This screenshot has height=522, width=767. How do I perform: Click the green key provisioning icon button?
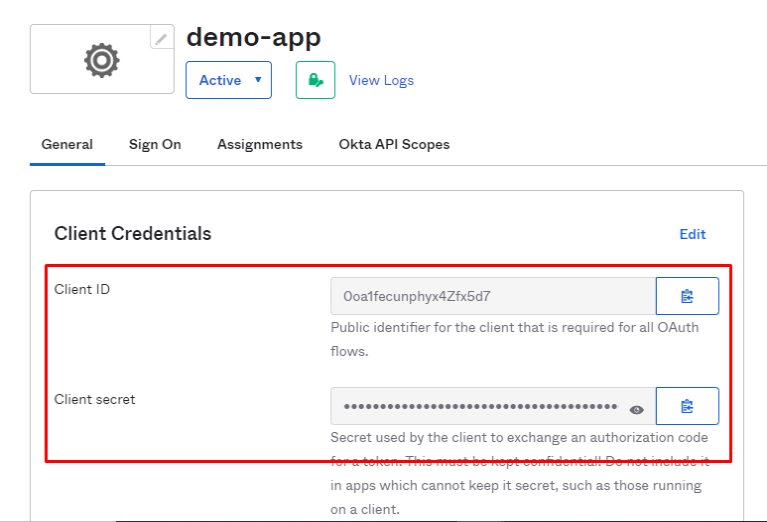click(315, 80)
